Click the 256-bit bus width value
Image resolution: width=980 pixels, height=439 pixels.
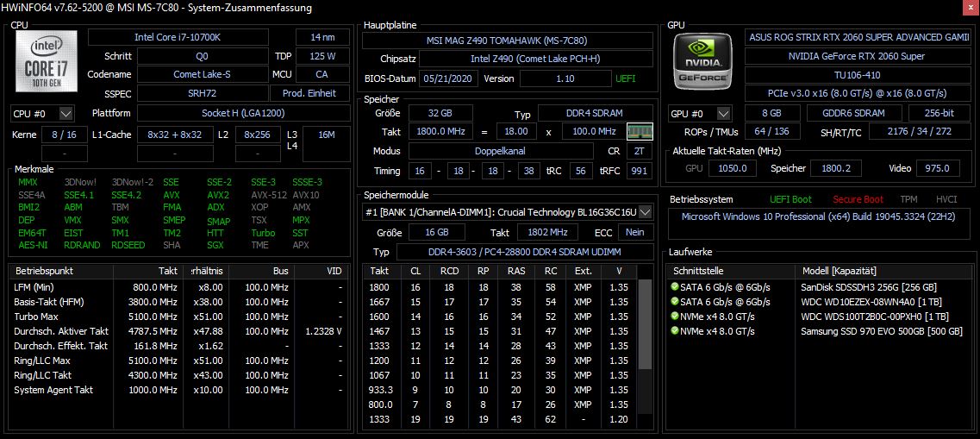(938, 114)
